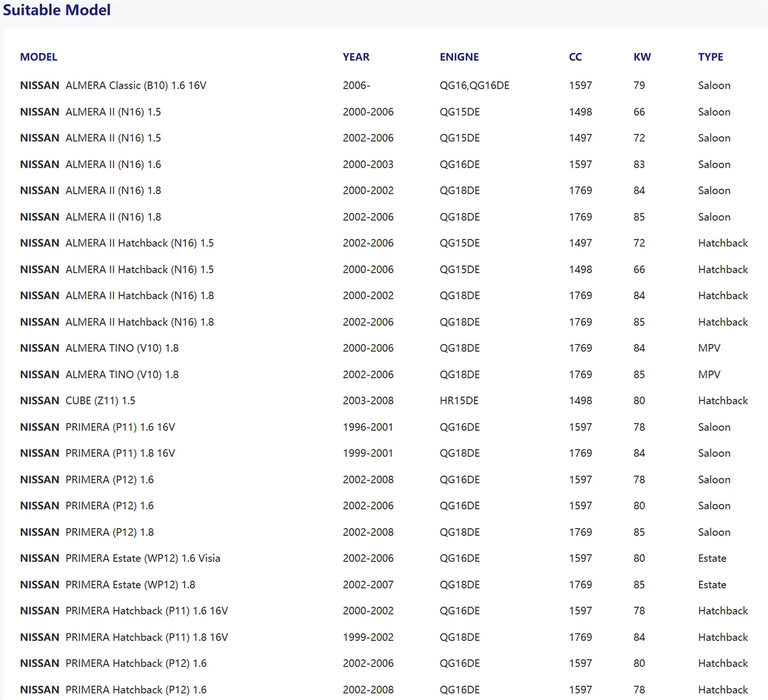768x700 pixels.
Task: Click Hatchback type in CUBE row
Action: pos(723,401)
